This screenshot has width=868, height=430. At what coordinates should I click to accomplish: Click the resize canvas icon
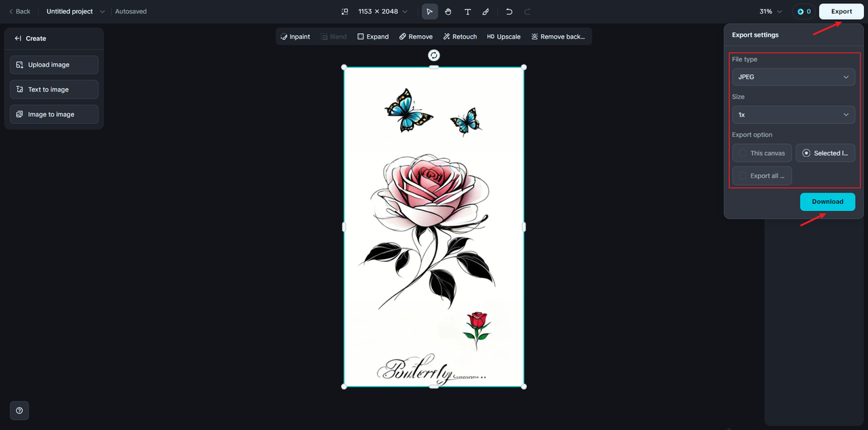click(344, 12)
